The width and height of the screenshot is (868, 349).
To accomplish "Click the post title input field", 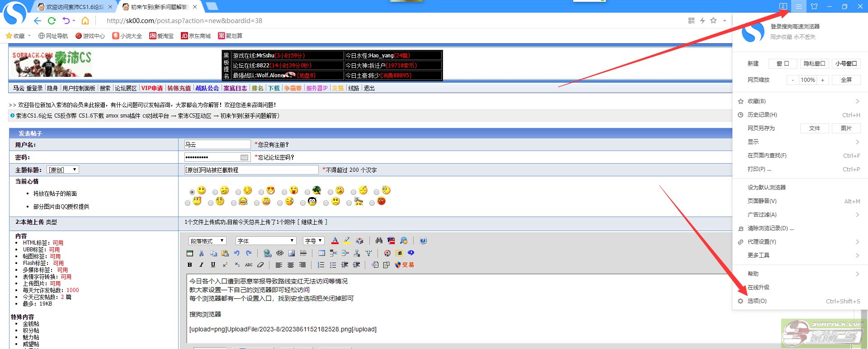I will (251, 170).
